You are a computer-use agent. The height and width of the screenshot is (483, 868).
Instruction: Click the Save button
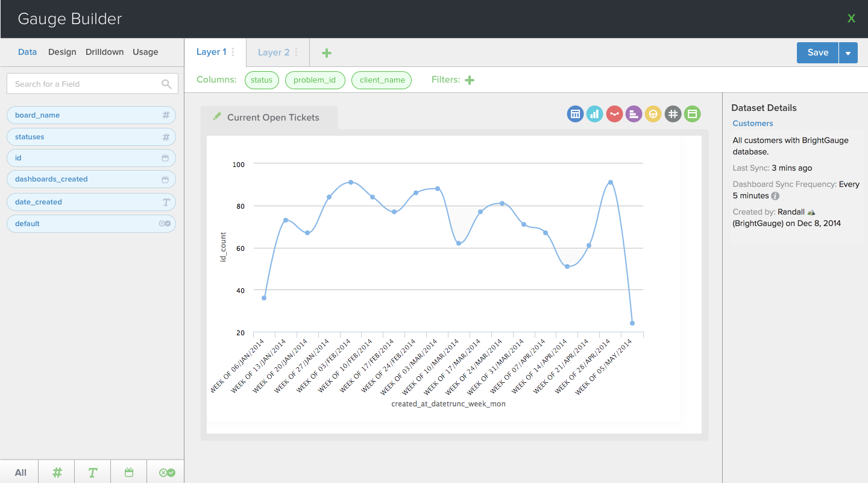[817, 52]
